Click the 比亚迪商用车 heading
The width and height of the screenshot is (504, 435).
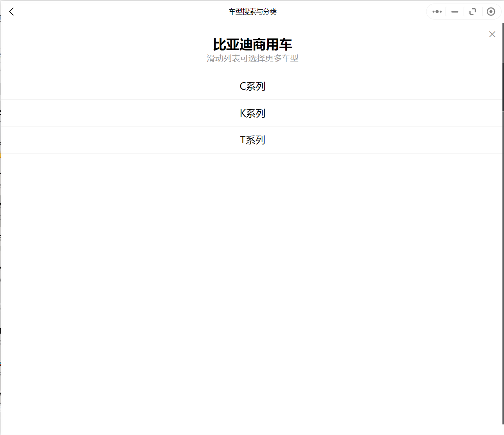[x=252, y=44]
